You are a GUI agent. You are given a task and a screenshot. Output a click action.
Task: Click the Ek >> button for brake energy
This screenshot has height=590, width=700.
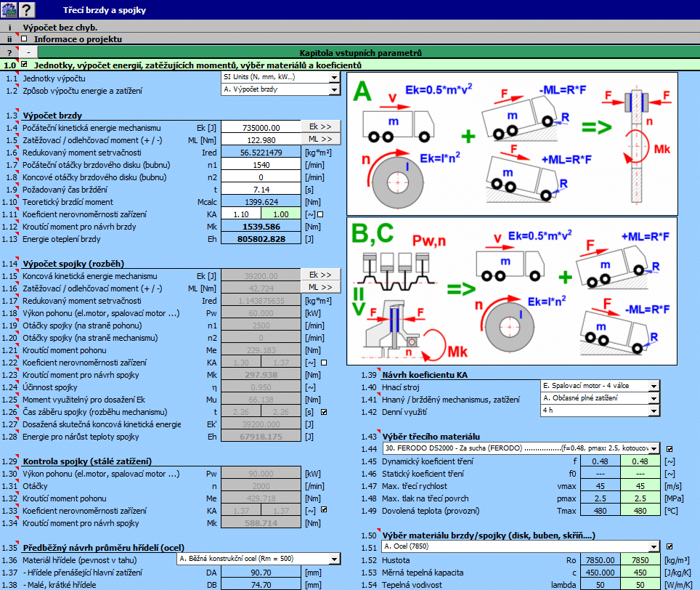point(320,127)
